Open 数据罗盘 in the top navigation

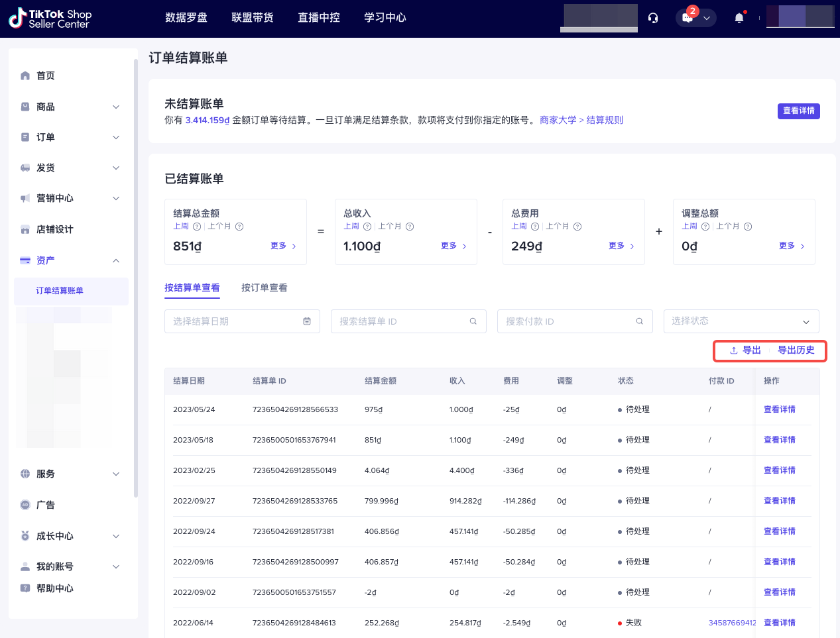click(186, 18)
